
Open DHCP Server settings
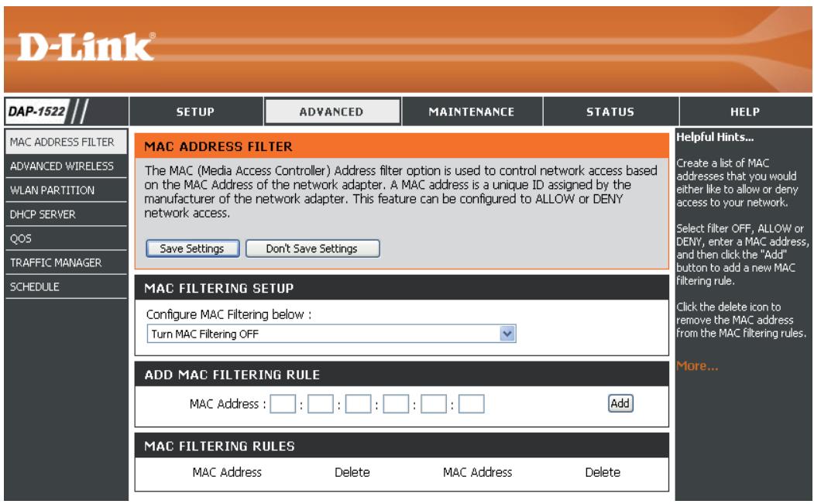point(65,214)
